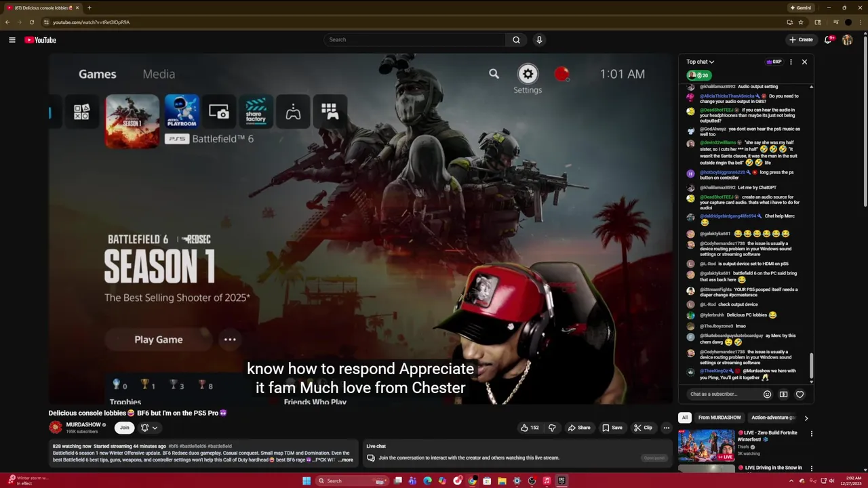Save the video to a playlist
The image size is (868, 488).
point(612,428)
